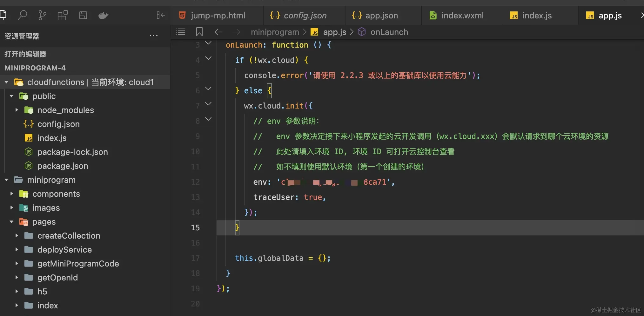Screen dimensions: 644x316
Task: Fold the else block at line 6
Action: pyautogui.click(x=208, y=89)
